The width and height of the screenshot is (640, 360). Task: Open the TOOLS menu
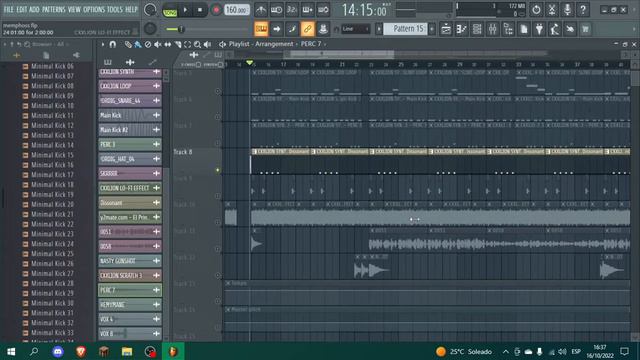[115, 9]
